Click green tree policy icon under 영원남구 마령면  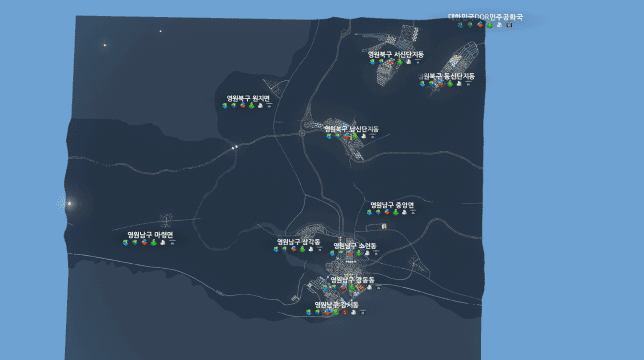pyautogui.click(x=154, y=242)
